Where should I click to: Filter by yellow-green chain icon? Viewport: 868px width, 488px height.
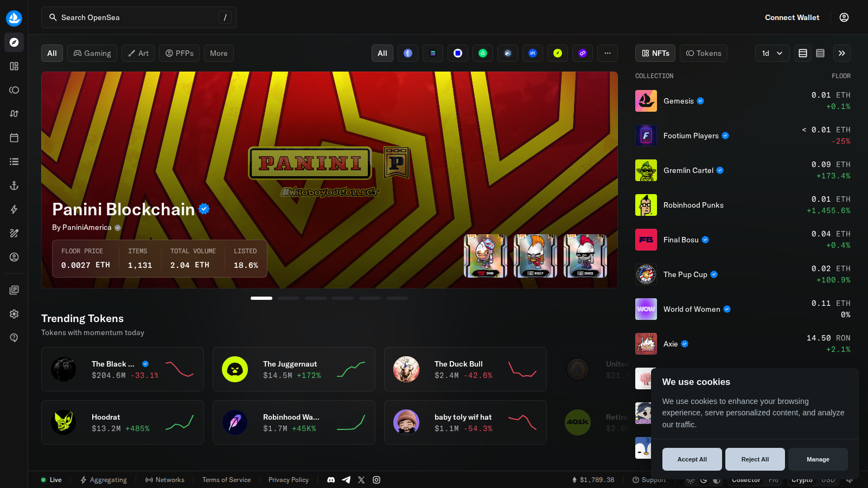click(558, 53)
